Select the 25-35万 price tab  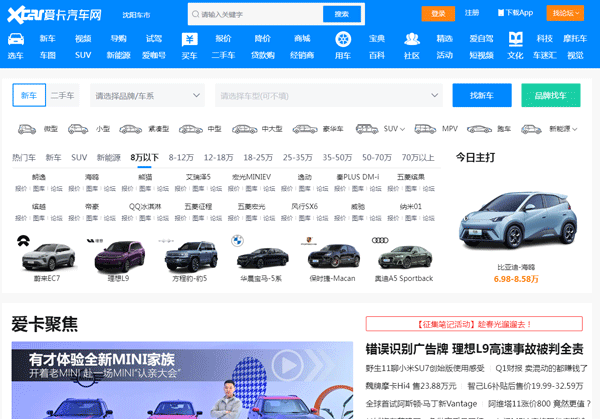tap(298, 158)
